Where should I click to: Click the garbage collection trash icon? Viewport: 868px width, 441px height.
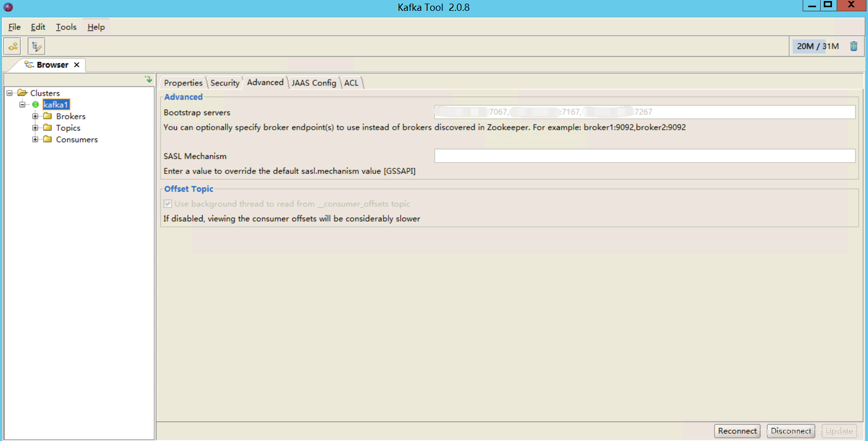pos(854,46)
